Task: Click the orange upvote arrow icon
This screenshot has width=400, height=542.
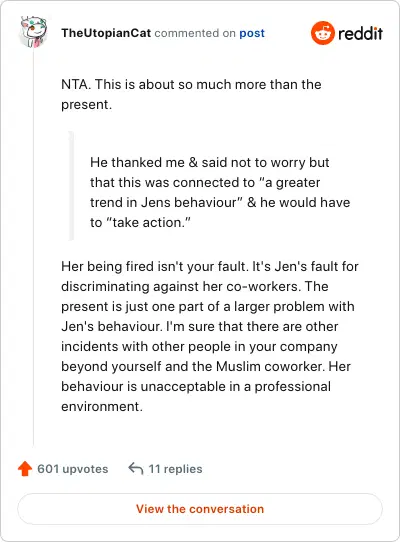Action: pyautogui.click(x=25, y=469)
